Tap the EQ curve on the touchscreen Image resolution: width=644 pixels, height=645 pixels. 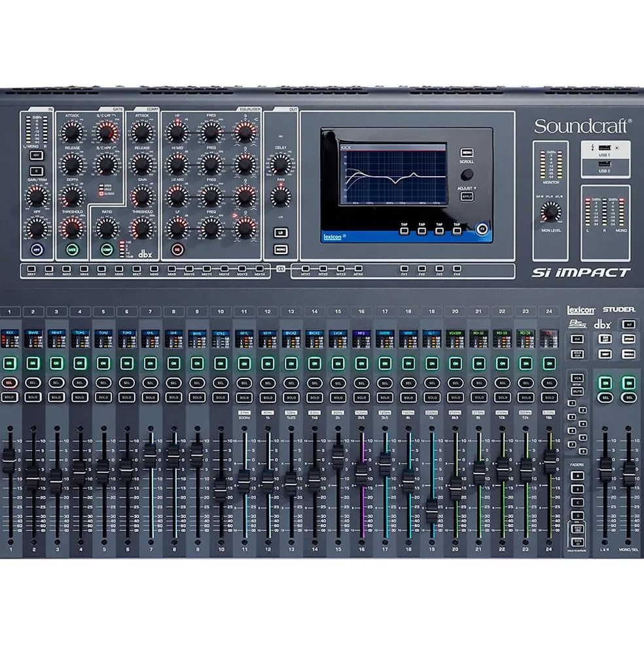click(393, 176)
